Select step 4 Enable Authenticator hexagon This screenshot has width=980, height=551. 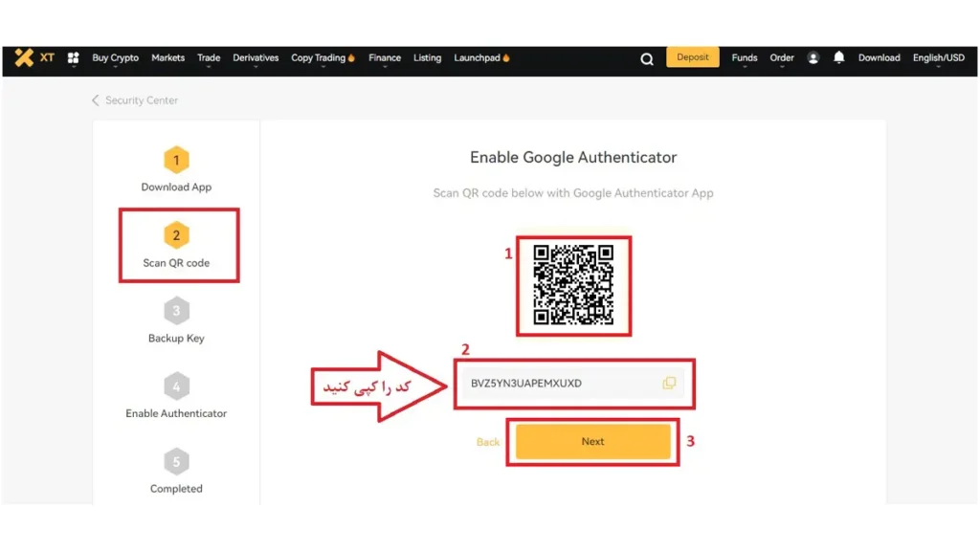(x=176, y=386)
